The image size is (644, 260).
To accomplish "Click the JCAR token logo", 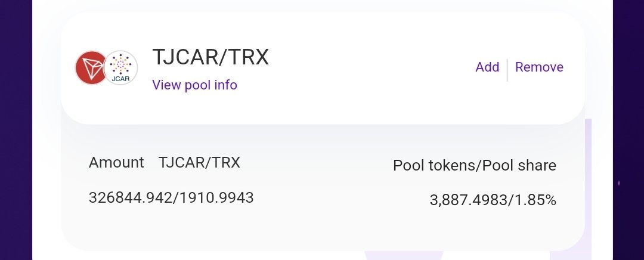I will [120, 68].
